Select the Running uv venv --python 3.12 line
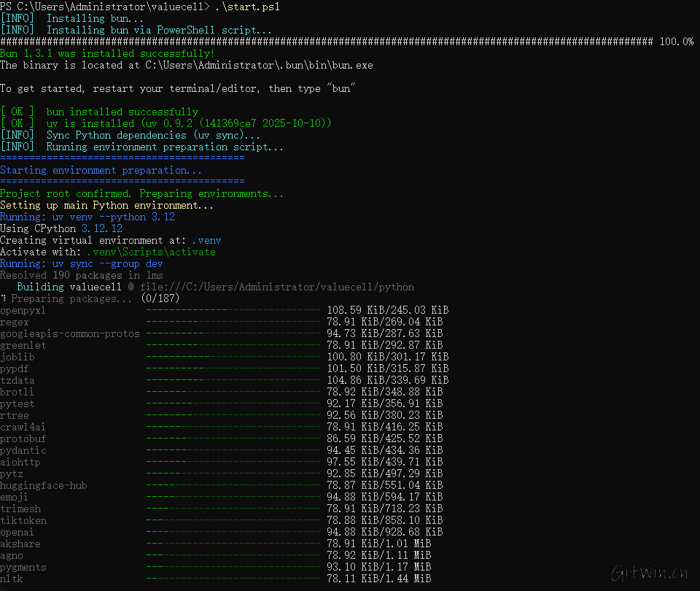This screenshot has width=700, height=591. tap(87, 217)
